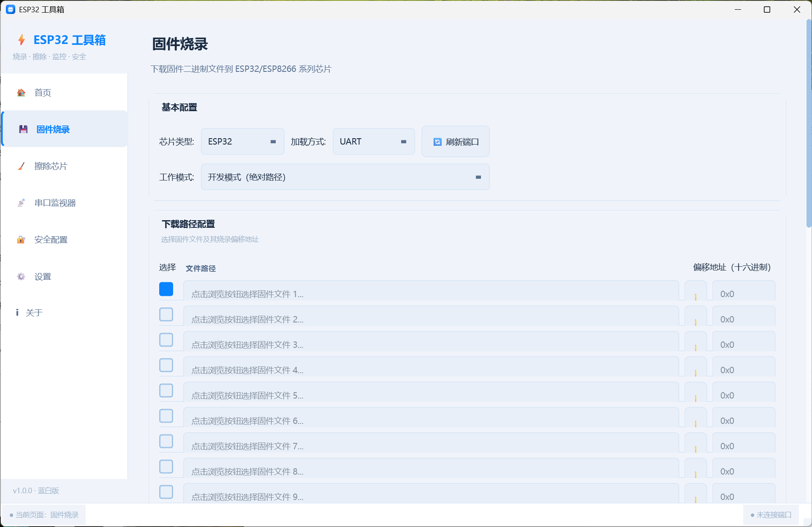Viewport: 812px width, 527px height.
Task: Open the 擦除芯片 page
Action: click(x=65, y=166)
